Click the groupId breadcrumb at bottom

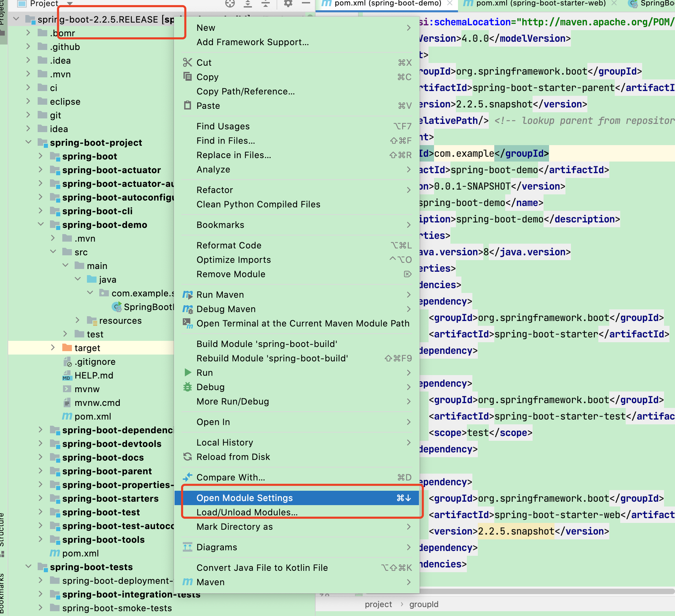tap(424, 604)
